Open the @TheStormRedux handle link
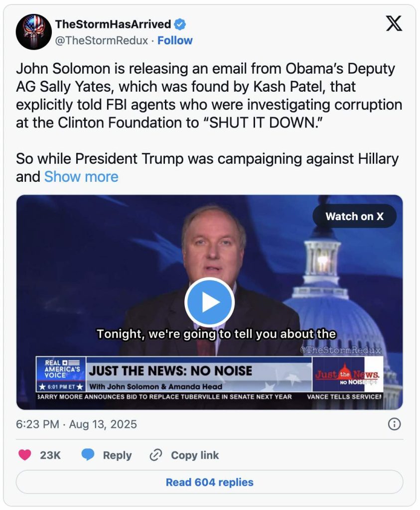 tap(102, 40)
